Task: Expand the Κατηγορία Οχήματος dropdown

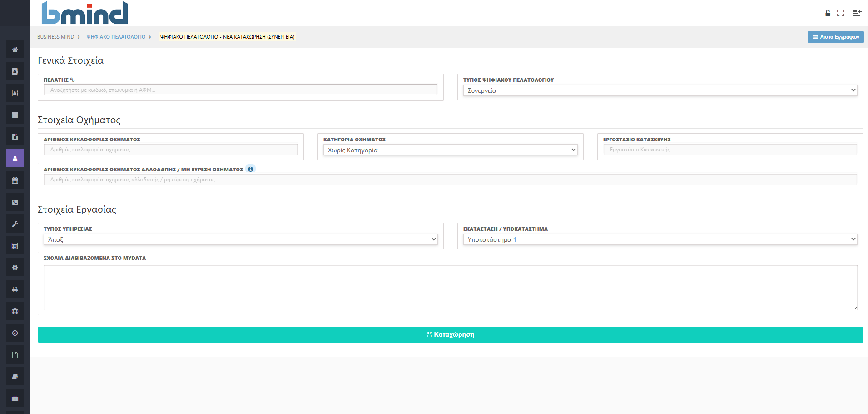Action: tap(450, 150)
